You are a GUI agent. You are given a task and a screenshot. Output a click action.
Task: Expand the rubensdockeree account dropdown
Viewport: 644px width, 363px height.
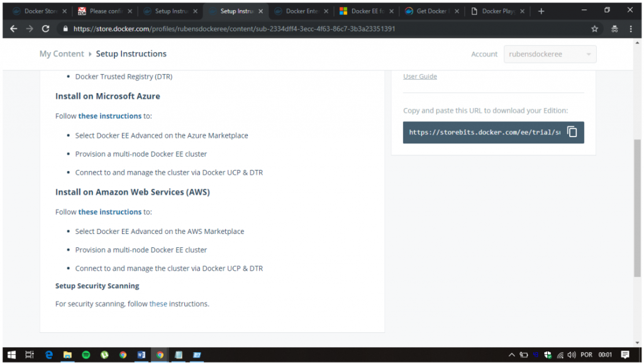click(550, 54)
